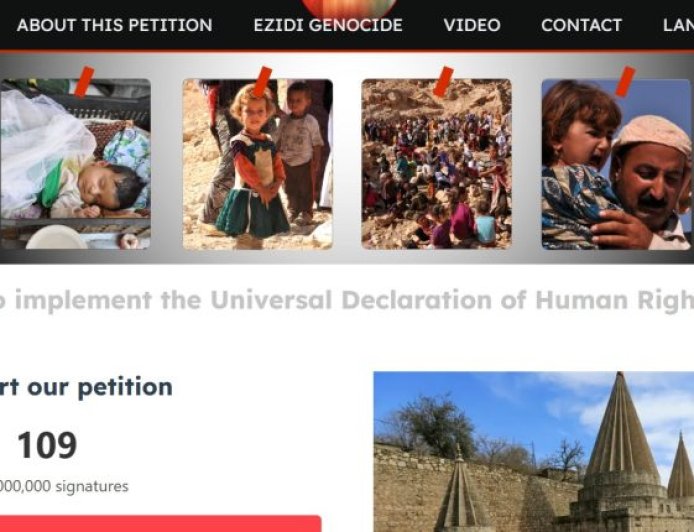This screenshot has height=532, width=694.
Task: Open the partially visible LAN menu item
Action: [x=678, y=25]
